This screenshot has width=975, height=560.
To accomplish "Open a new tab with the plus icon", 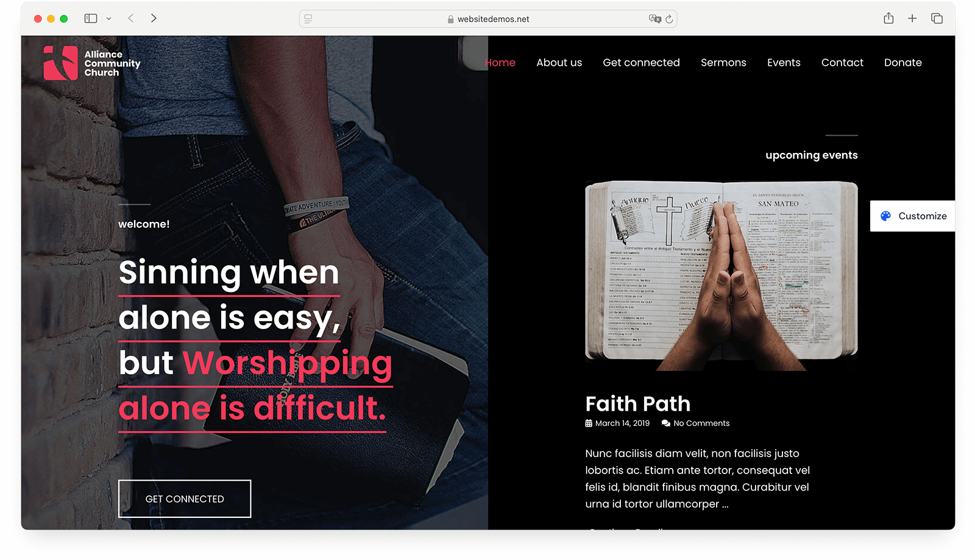I will click(912, 18).
